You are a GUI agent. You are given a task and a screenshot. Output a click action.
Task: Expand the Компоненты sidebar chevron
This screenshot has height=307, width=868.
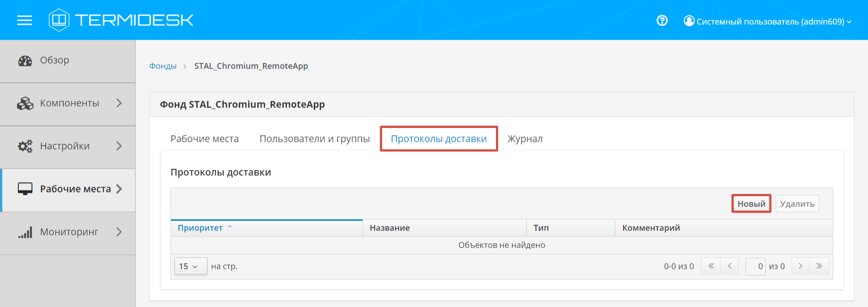point(119,103)
